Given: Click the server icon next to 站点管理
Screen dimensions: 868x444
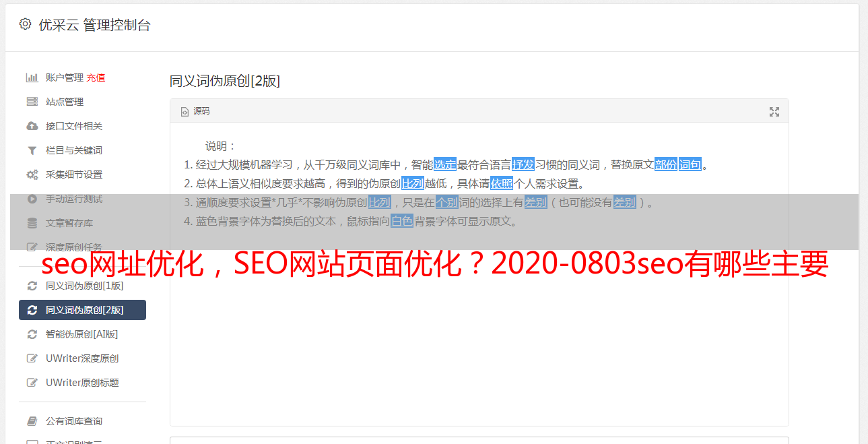Looking at the screenshot, I should click(32, 102).
